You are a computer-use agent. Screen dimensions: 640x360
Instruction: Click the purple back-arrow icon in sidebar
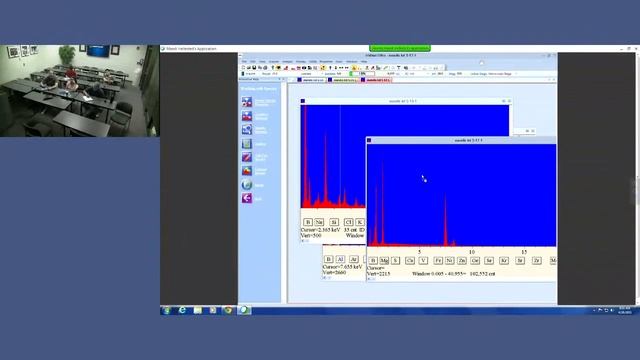click(x=247, y=198)
